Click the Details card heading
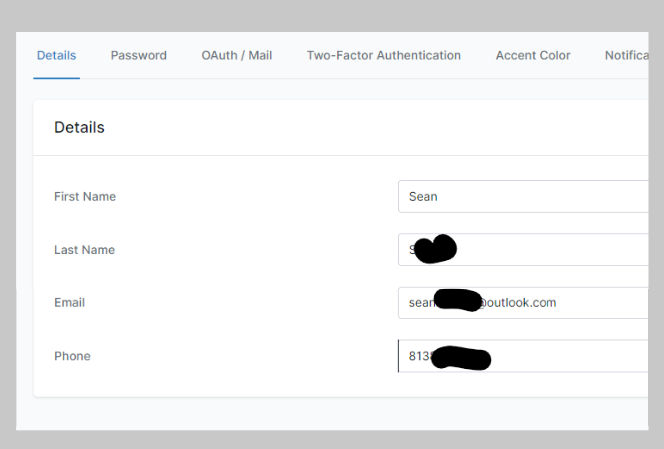The image size is (664, 449). click(79, 127)
